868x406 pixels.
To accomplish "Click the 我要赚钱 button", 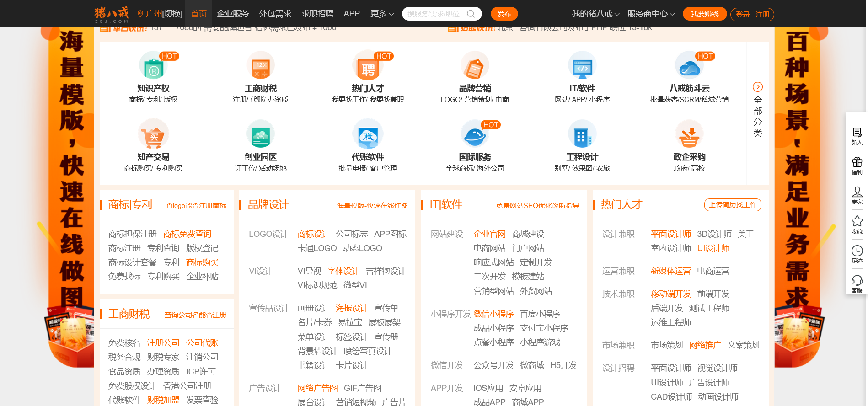I will click(x=705, y=14).
